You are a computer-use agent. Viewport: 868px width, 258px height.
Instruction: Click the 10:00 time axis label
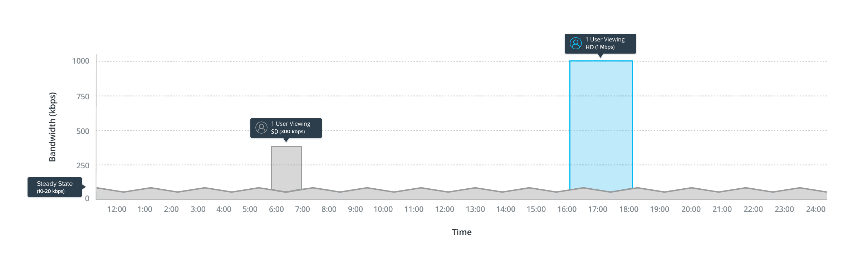coord(383,209)
